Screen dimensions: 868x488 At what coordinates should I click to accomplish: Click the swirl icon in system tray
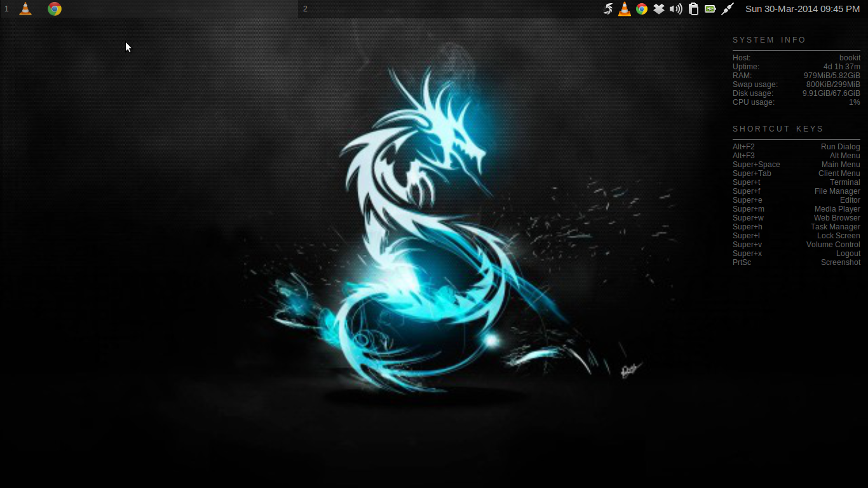(x=608, y=9)
